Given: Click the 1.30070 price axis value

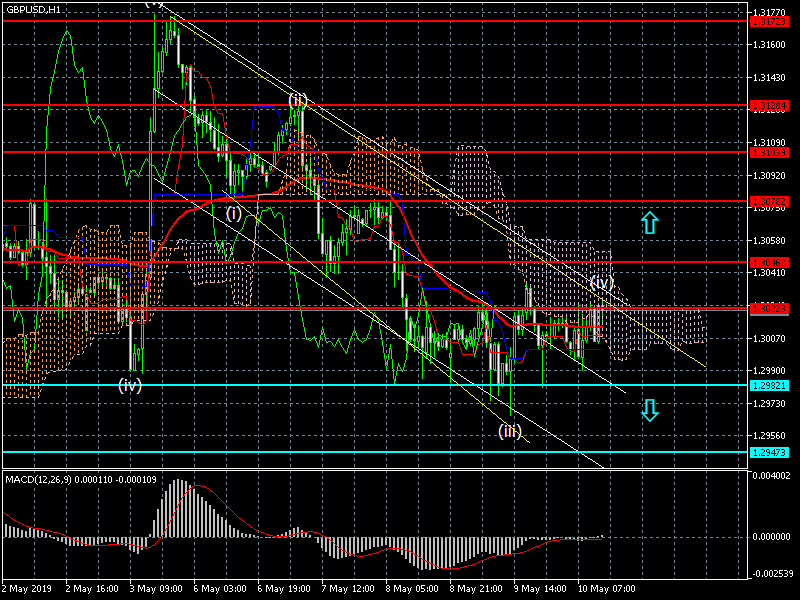Looking at the screenshot, I should click(769, 338).
